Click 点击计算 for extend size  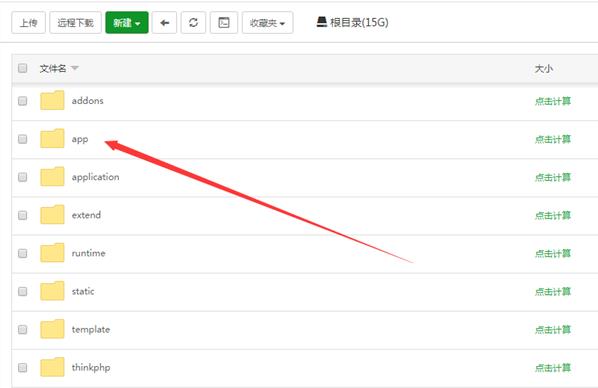[x=553, y=216]
